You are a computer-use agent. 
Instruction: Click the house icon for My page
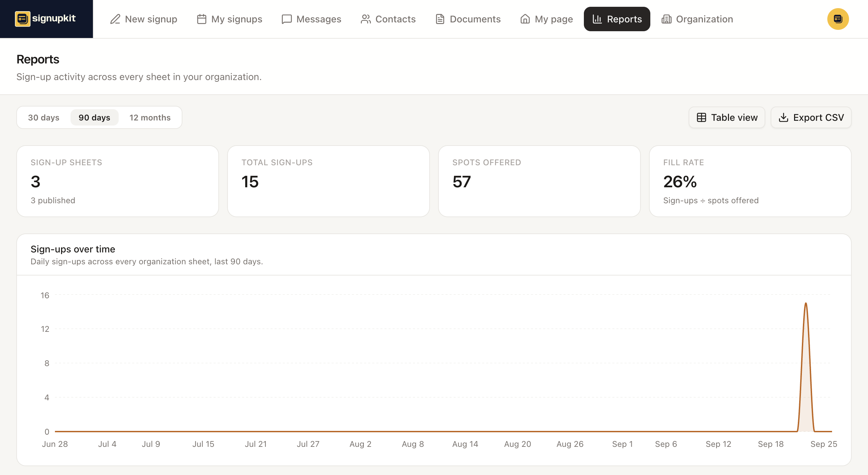tap(525, 19)
